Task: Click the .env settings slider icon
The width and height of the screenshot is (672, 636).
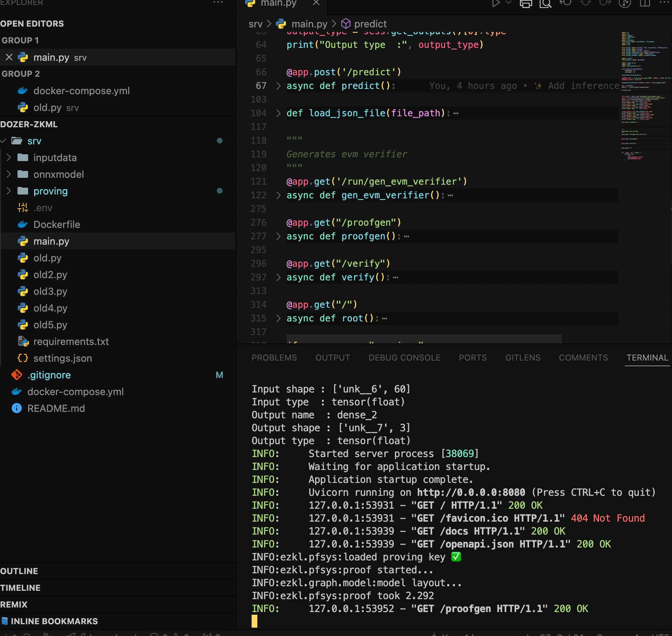Action: pos(23,207)
